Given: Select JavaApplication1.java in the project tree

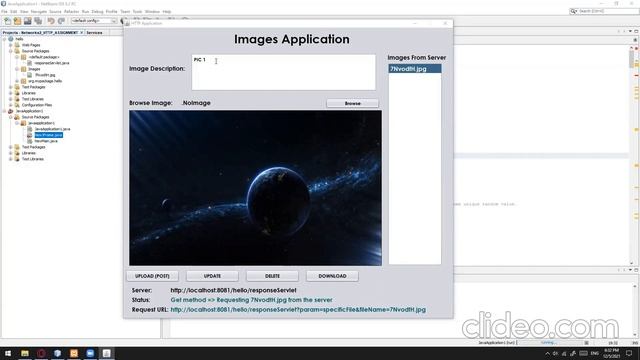Looking at the screenshot, I should point(52,129).
